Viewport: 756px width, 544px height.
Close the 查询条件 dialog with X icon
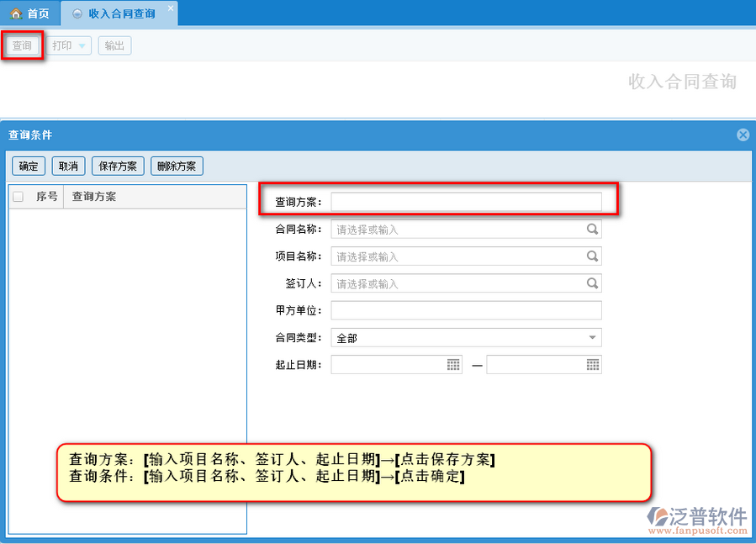click(743, 135)
